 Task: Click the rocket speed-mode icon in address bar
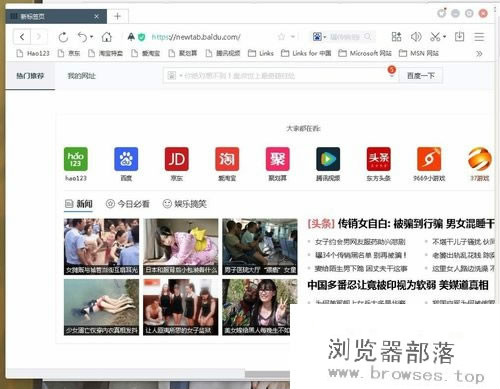[x=131, y=37]
